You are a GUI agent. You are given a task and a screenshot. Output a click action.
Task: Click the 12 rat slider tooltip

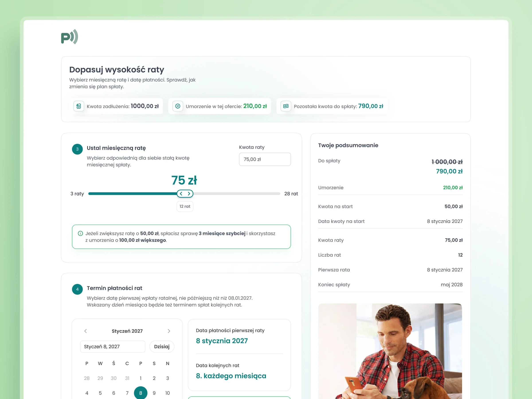[x=185, y=206]
